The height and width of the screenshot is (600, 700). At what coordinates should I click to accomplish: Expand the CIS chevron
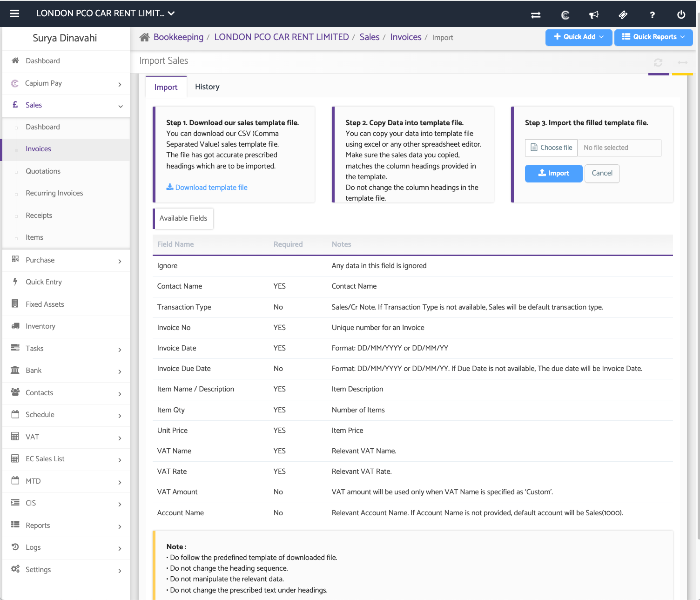pos(120,504)
